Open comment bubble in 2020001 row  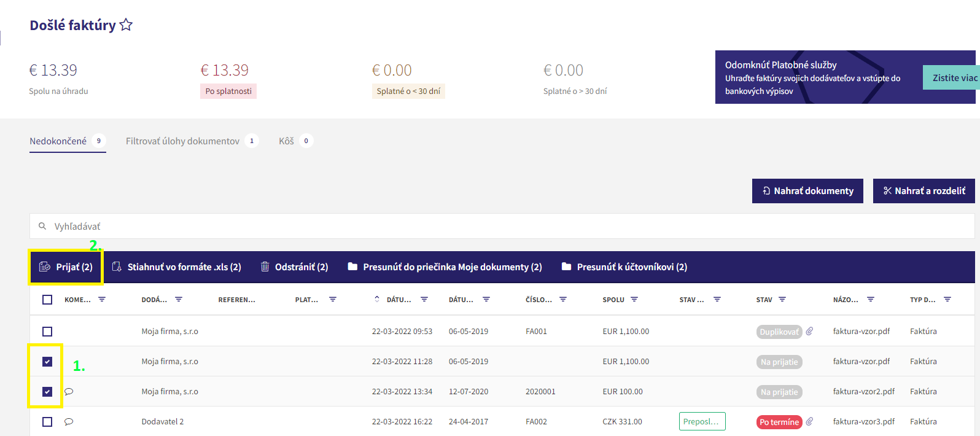tap(69, 391)
